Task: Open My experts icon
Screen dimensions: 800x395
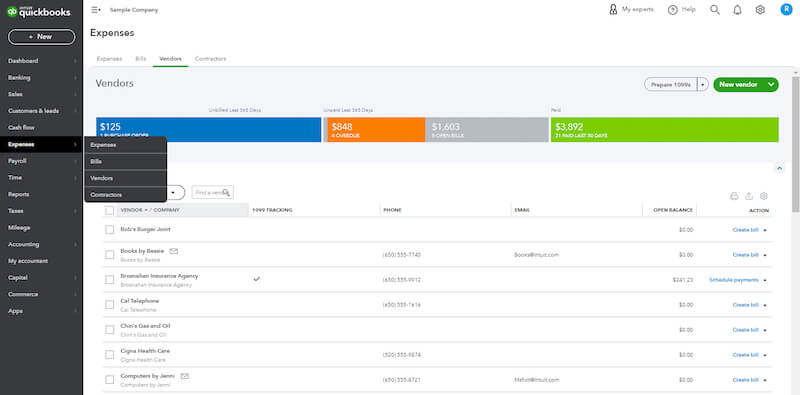Action: click(x=613, y=10)
